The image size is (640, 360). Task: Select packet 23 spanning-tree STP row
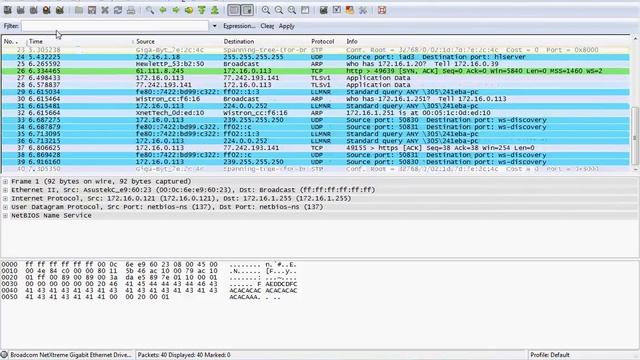(316, 50)
